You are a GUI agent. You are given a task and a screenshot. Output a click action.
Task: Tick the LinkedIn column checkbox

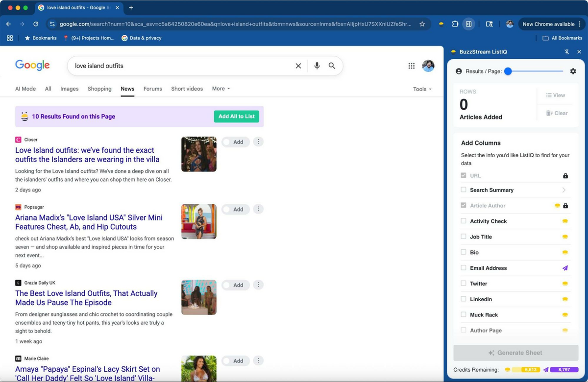click(x=464, y=299)
